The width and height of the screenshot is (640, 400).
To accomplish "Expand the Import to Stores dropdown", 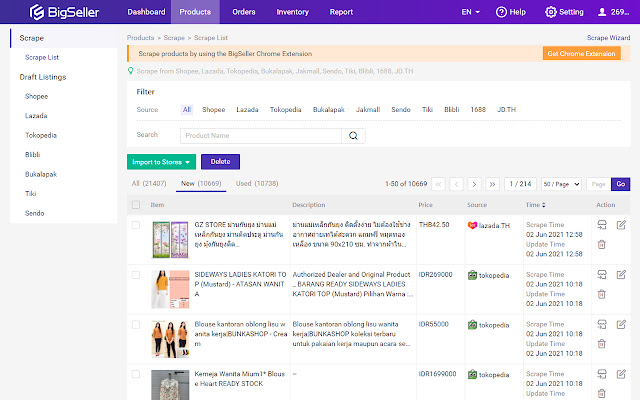I will (x=161, y=160).
